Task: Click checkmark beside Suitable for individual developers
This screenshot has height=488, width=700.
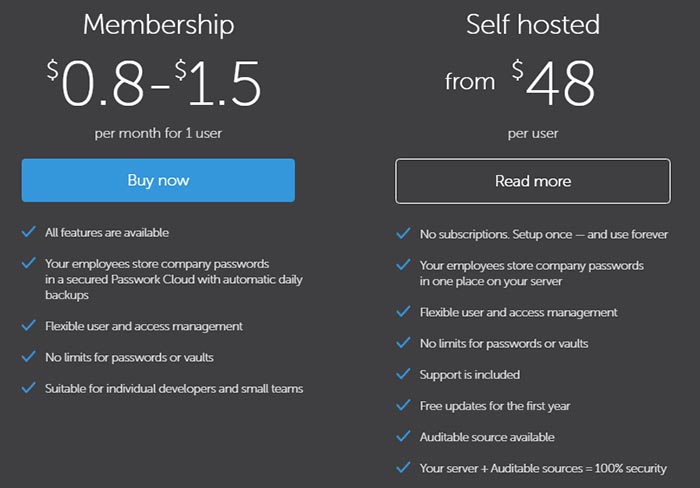Action: [29, 388]
